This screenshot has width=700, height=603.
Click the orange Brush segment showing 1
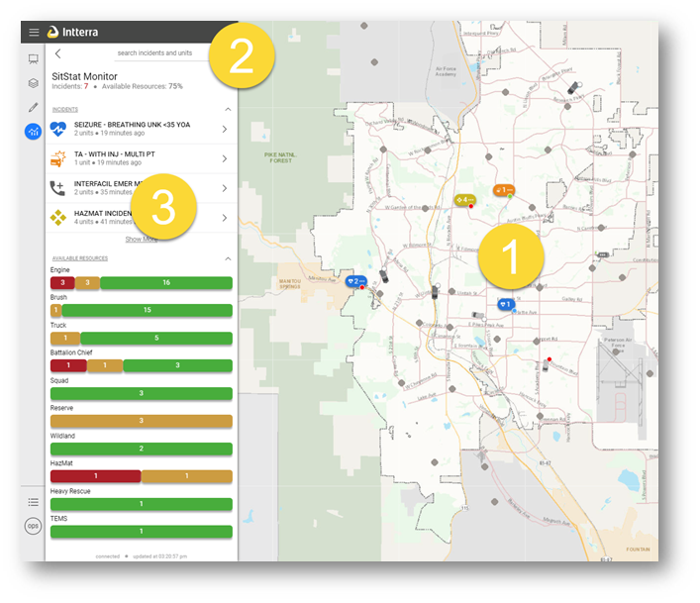55,310
